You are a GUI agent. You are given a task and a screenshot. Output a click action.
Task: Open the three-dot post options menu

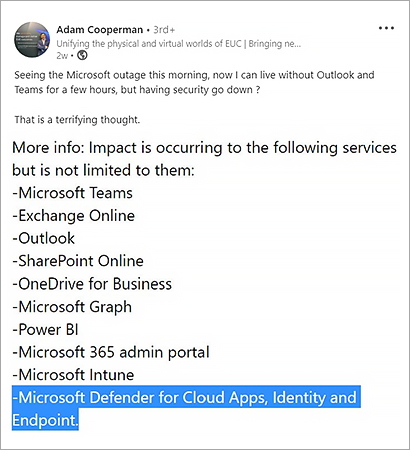click(386, 28)
